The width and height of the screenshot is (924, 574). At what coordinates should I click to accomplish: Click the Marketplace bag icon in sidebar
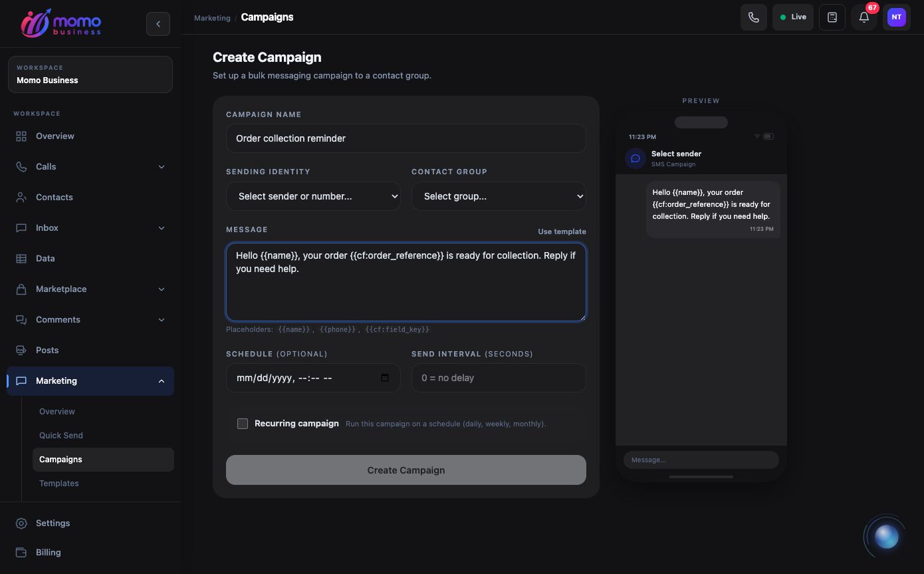click(21, 289)
